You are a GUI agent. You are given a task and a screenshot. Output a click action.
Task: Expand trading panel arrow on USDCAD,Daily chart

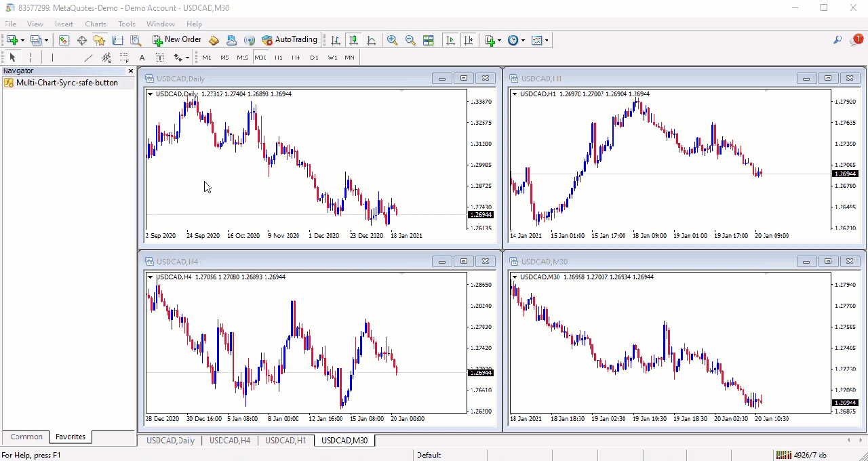pyautogui.click(x=151, y=94)
